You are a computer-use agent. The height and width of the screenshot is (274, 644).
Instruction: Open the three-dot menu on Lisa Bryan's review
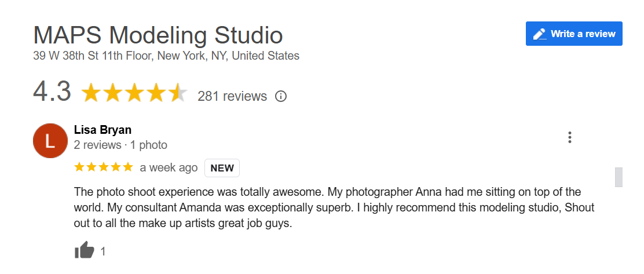point(570,138)
